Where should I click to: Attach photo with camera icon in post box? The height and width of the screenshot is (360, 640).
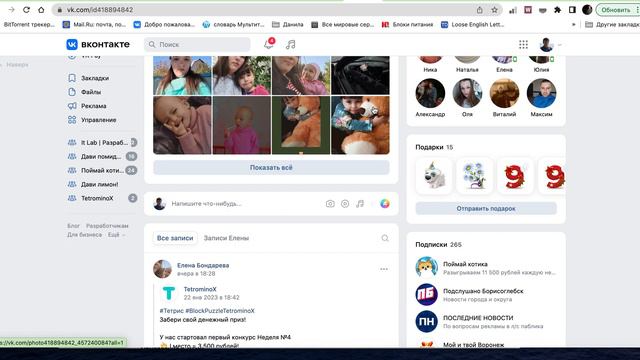click(x=330, y=204)
